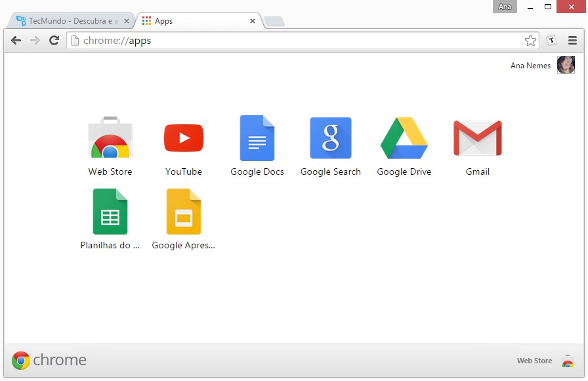Launch the Google Apresentações slides app
This screenshot has height=381, width=588.
coord(184,212)
